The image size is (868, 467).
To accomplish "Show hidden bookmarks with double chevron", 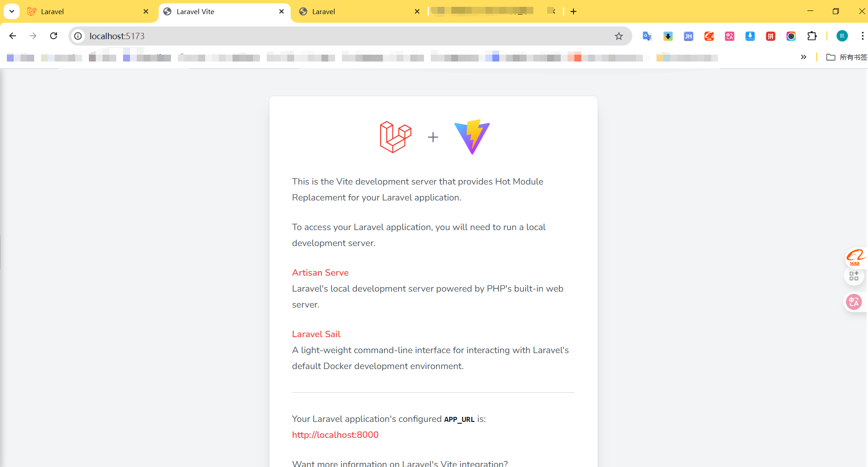I will point(804,57).
